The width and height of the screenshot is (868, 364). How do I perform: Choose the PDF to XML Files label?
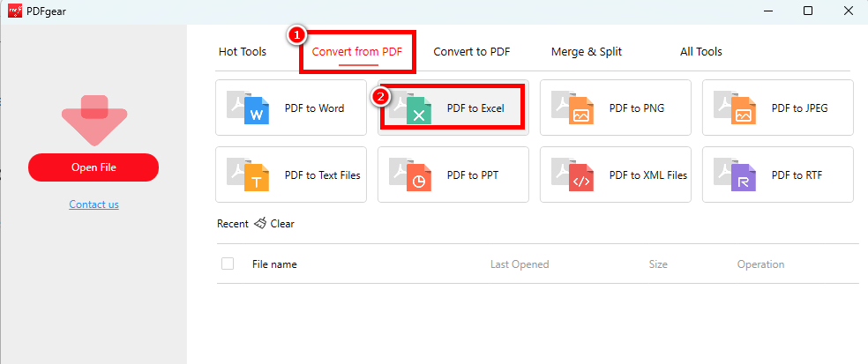click(648, 175)
